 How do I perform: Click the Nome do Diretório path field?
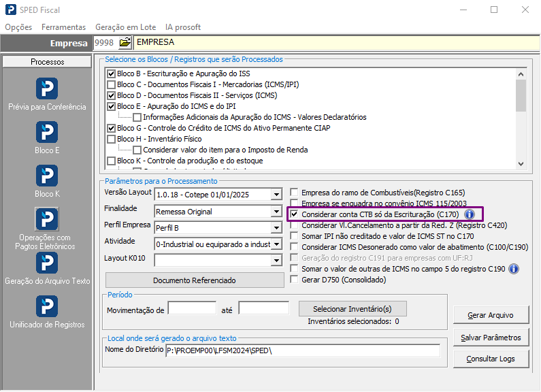302,350
